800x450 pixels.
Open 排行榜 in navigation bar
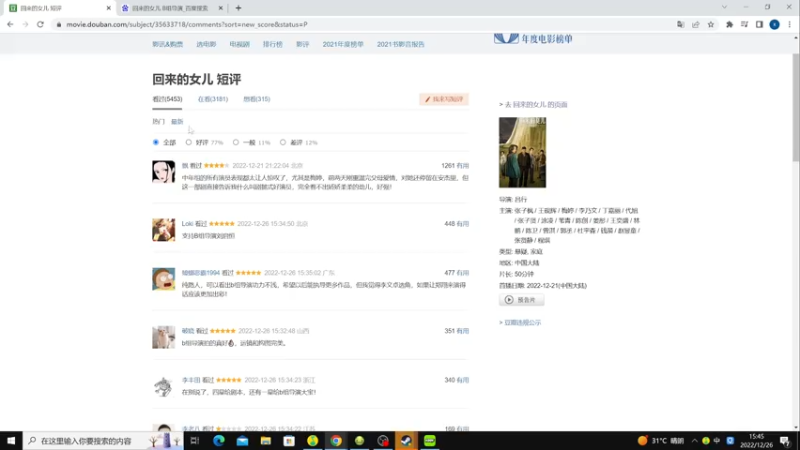pyautogui.click(x=272, y=44)
